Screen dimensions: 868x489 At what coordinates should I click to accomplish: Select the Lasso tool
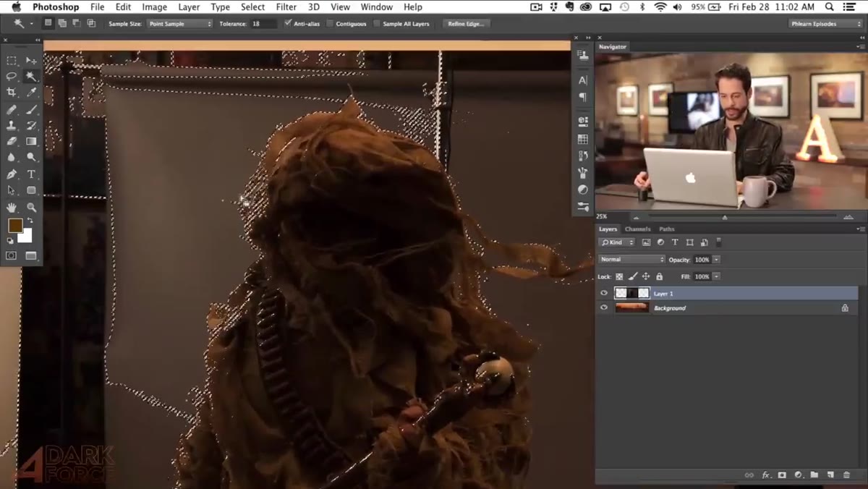tap(12, 77)
